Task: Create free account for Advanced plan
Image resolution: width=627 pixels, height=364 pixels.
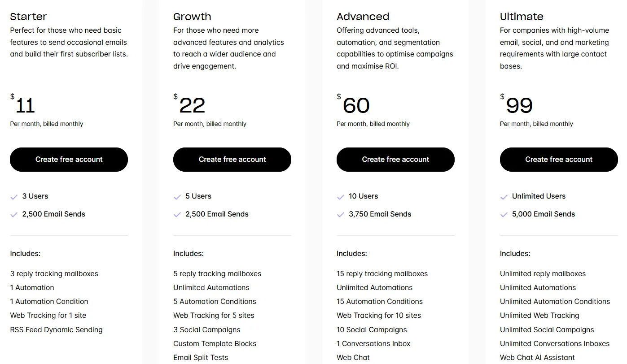Action: (395, 160)
